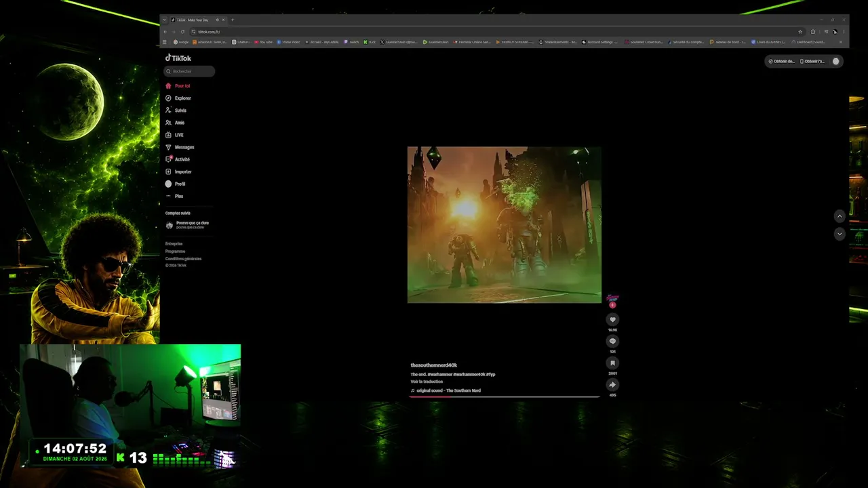Open the Profil page
868x488 pixels.
tap(175, 184)
